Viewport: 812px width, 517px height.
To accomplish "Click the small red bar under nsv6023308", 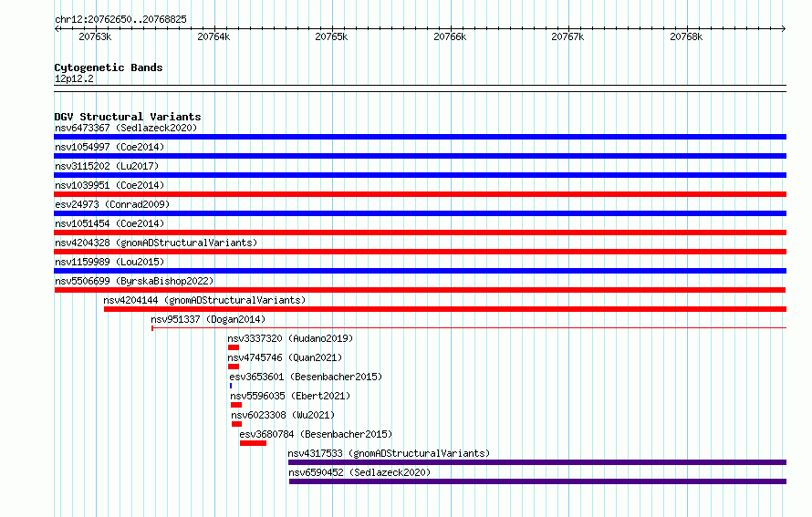I will [x=236, y=424].
